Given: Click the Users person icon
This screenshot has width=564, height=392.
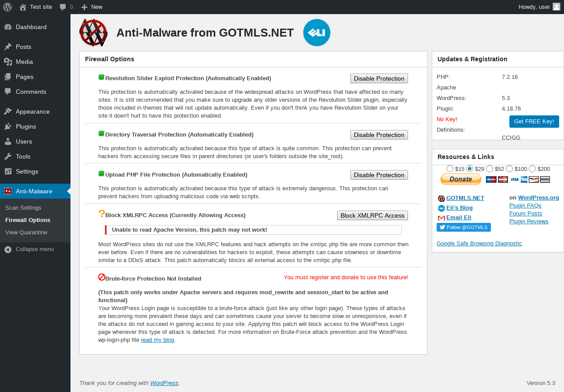Looking at the screenshot, I should (8, 141).
